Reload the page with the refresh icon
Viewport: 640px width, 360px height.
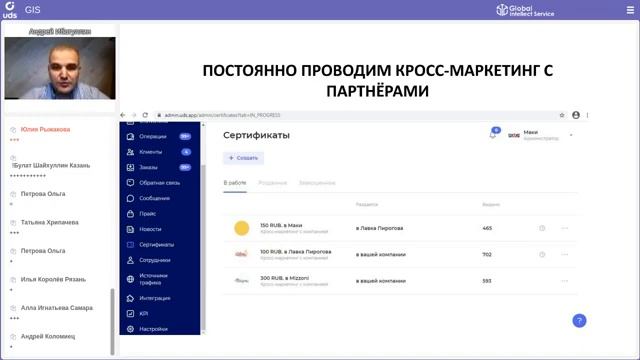[x=145, y=115]
